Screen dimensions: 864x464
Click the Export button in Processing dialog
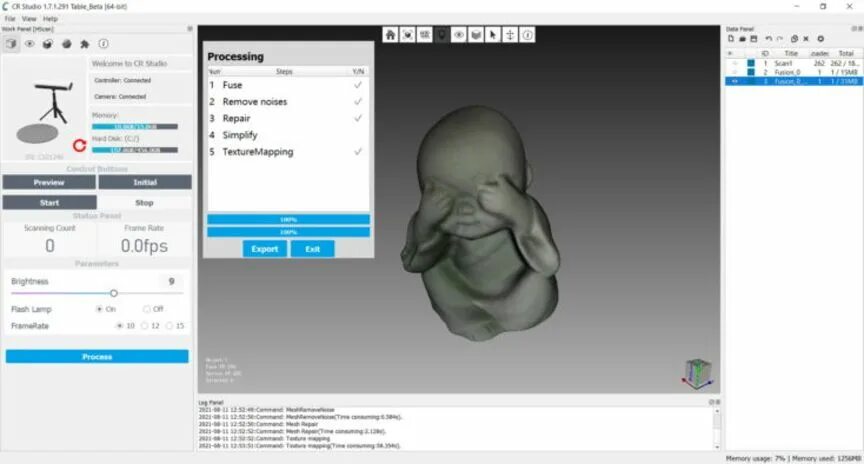pyautogui.click(x=264, y=249)
